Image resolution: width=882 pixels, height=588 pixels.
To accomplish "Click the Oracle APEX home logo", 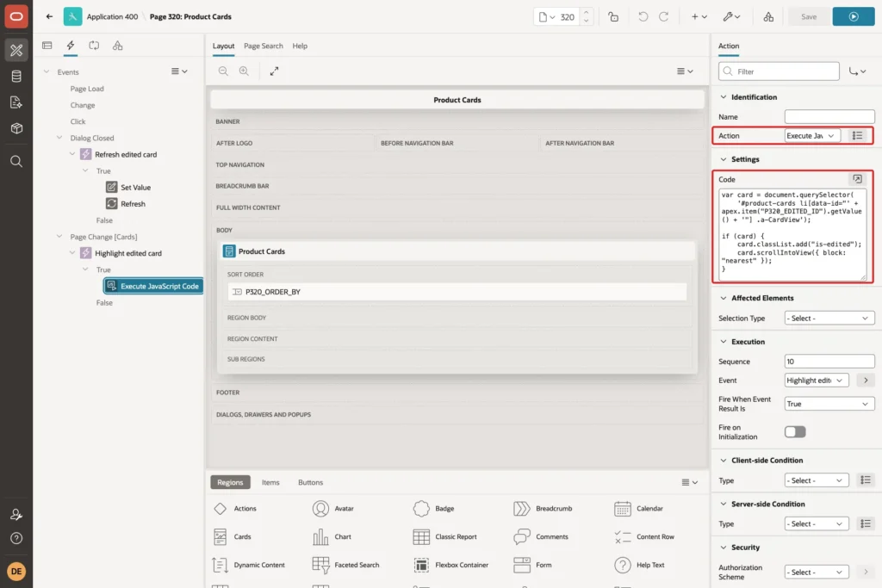I will [x=16, y=16].
